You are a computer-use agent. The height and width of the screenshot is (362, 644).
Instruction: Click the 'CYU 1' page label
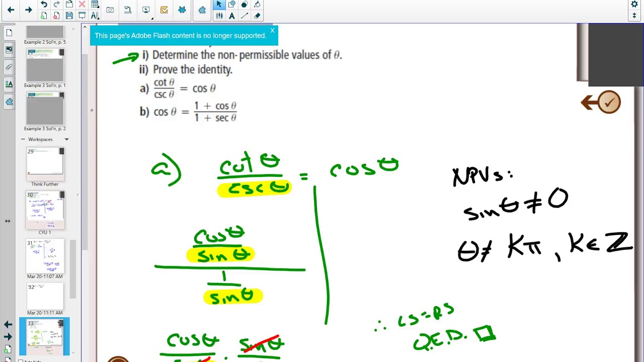coord(45,232)
